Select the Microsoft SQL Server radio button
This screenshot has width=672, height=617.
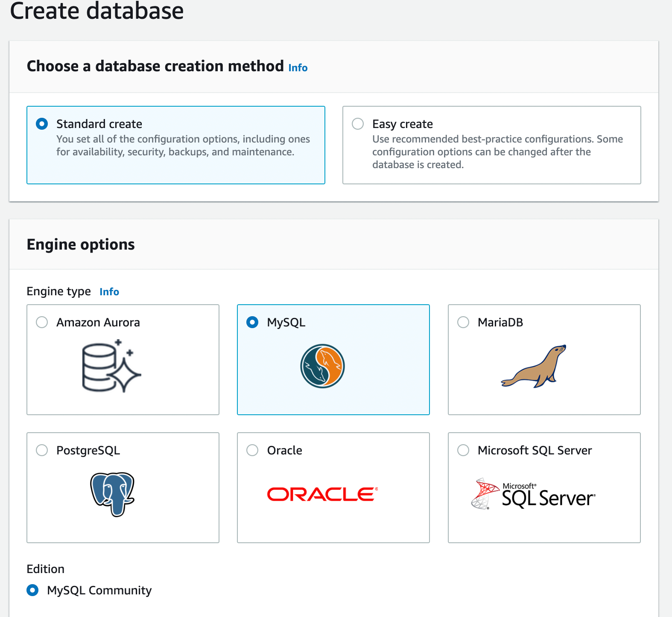(463, 450)
